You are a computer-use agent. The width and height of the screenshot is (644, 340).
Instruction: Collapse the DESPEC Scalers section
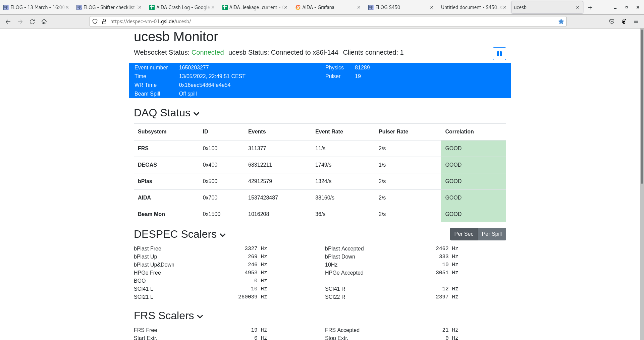click(223, 235)
